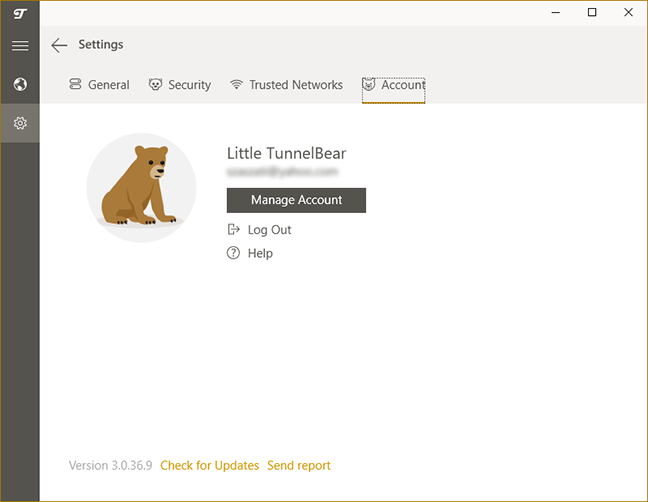
Task: Click the blurred account email address
Action: pos(281,172)
